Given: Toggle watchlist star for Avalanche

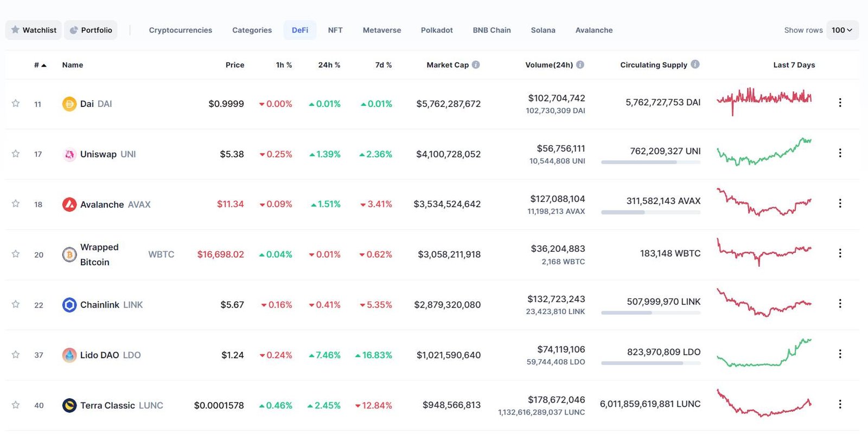Looking at the screenshot, I should [16, 203].
